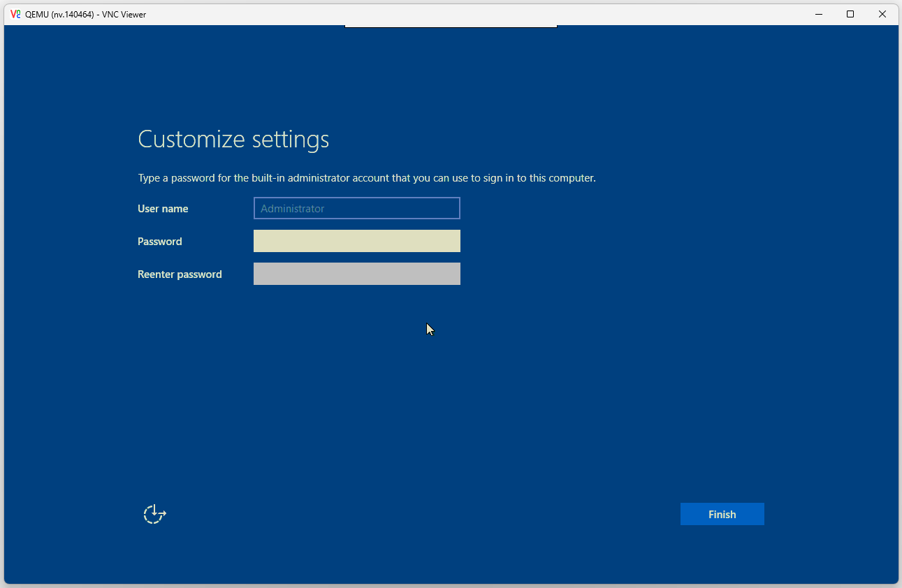
Task: Click the "User name" label
Action: pyautogui.click(x=163, y=209)
